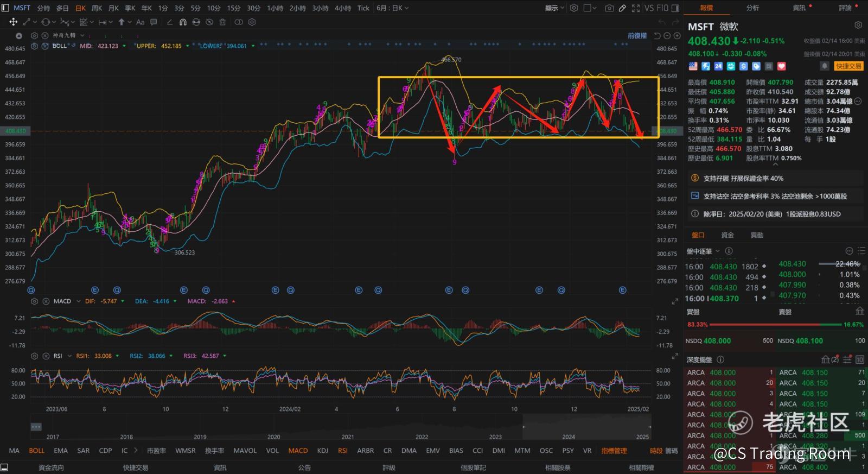This screenshot has width=868, height=474.
Task: Switch to 分時 intraday chart
Action: [43, 8]
